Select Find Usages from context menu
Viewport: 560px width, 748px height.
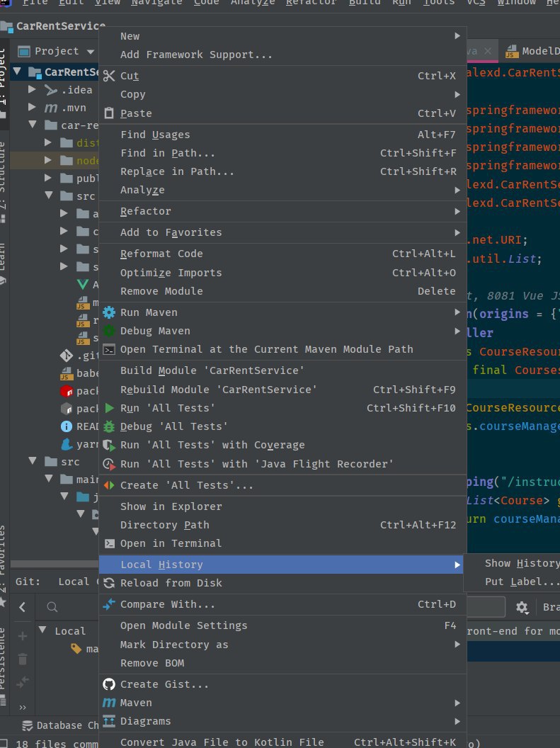pyautogui.click(x=282, y=135)
